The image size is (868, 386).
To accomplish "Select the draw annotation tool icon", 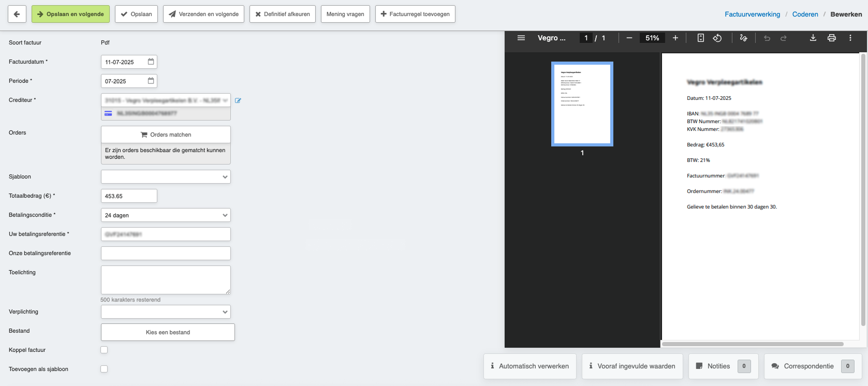I will click(x=744, y=38).
